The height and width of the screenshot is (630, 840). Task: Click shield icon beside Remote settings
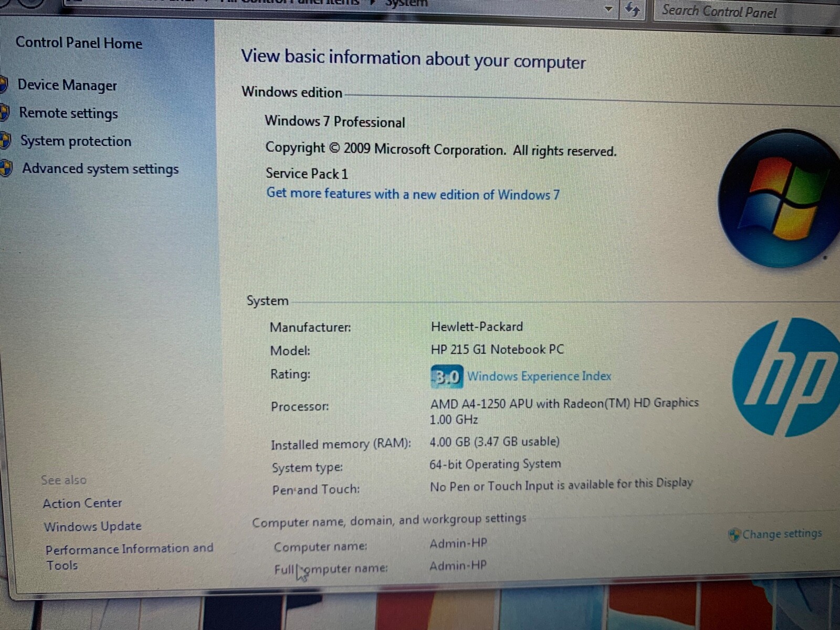click(x=4, y=112)
